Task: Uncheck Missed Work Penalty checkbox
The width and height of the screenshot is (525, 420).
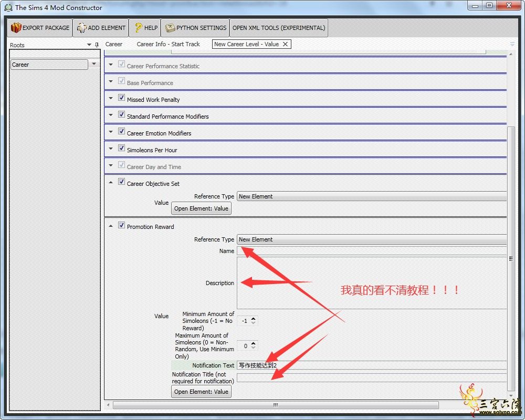Action: (121, 98)
